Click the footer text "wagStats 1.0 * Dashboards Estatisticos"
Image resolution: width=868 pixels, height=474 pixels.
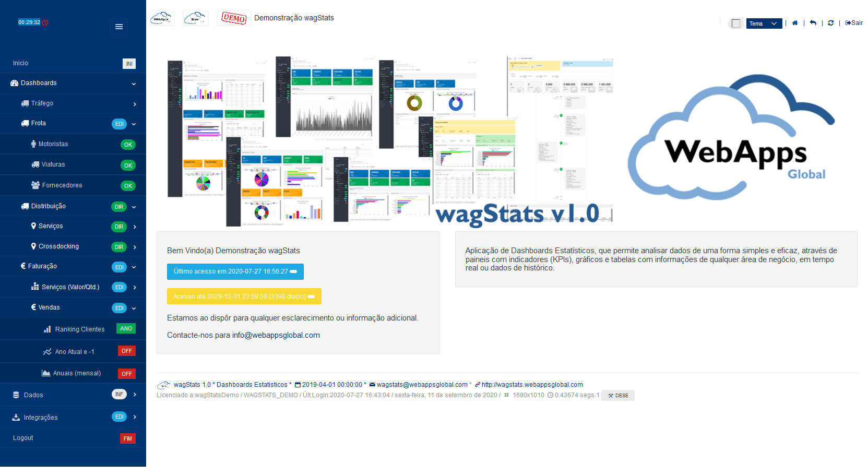[x=231, y=385]
